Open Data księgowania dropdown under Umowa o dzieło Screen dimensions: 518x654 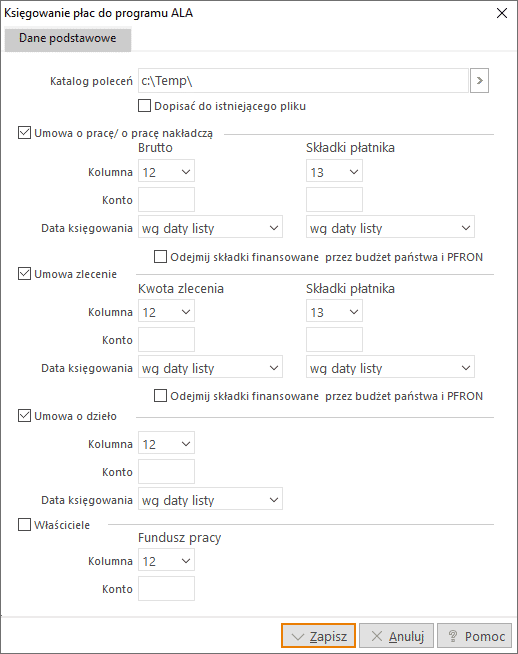pyautogui.click(x=211, y=499)
